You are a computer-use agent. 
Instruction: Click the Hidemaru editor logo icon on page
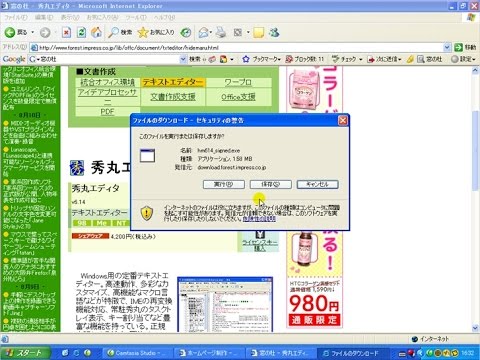[x=77, y=168]
